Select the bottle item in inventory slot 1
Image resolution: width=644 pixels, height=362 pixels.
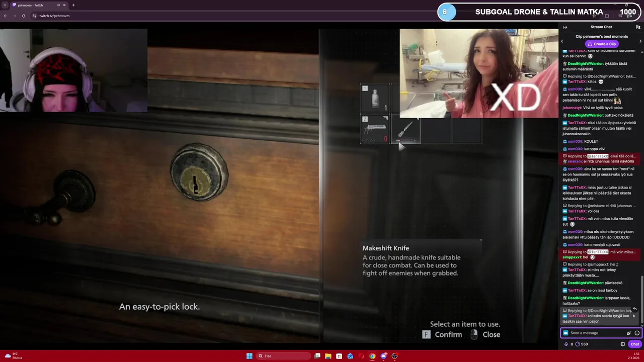click(375, 99)
